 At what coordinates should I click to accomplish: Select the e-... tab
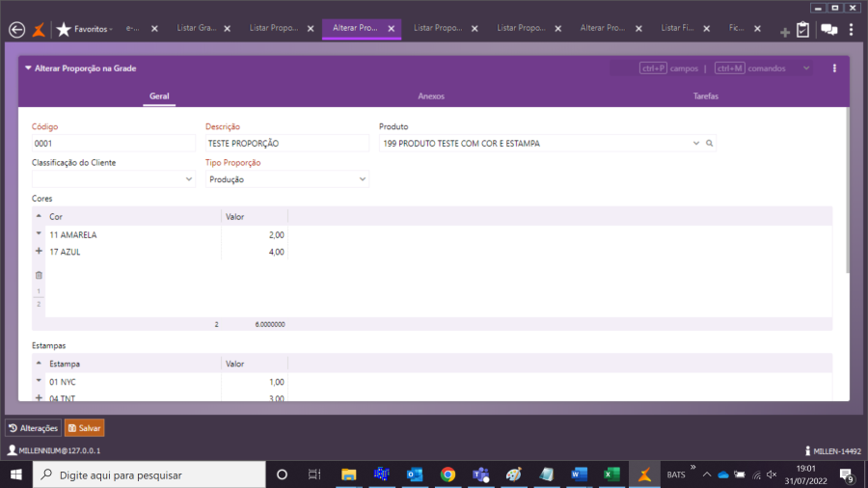coord(132,28)
